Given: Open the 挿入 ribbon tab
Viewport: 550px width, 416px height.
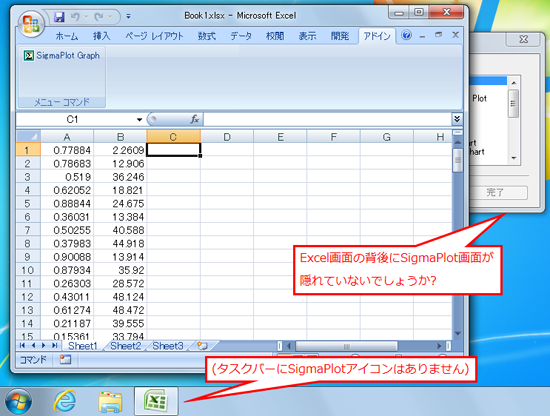Looking at the screenshot, I should tap(101, 36).
